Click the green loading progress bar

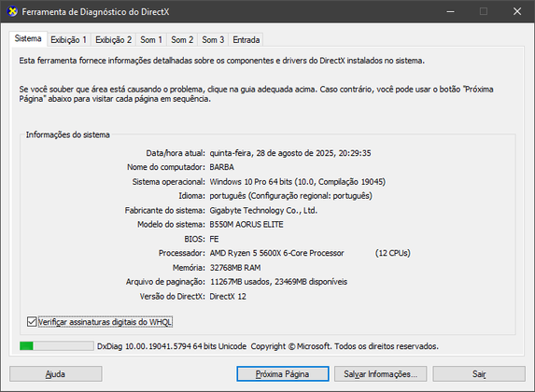point(57,346)
